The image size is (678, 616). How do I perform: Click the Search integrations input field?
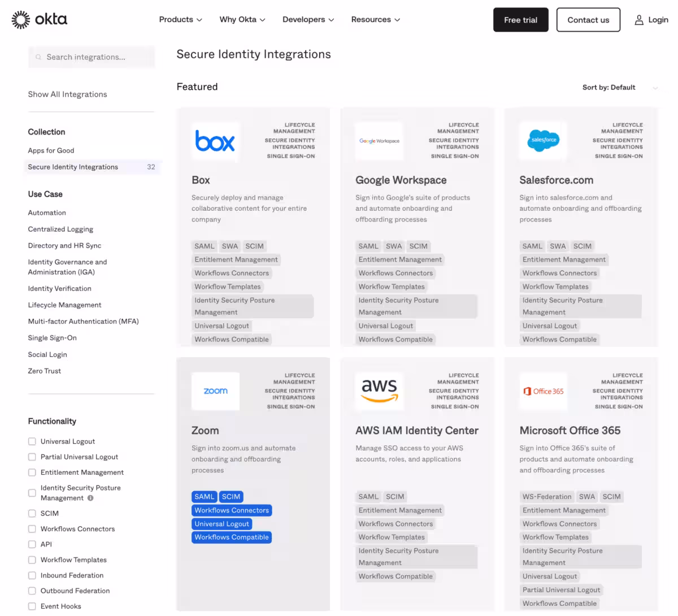(92, 57)
